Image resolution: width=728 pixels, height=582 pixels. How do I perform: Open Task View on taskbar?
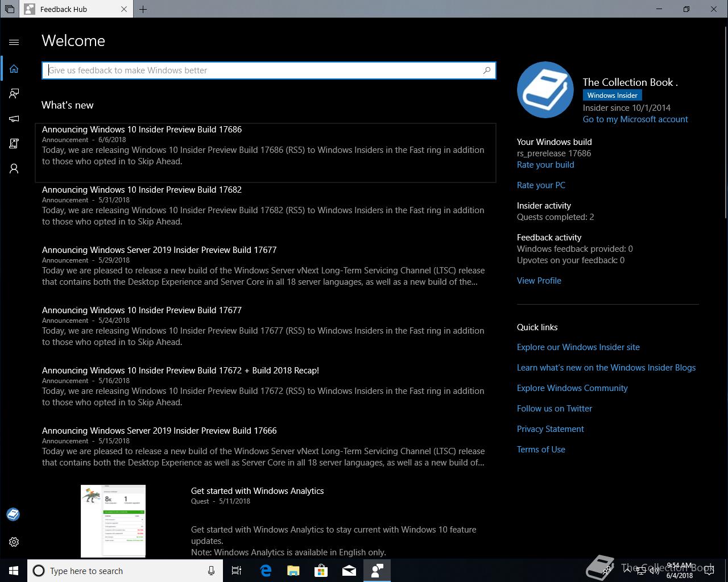tap(237, 571)
